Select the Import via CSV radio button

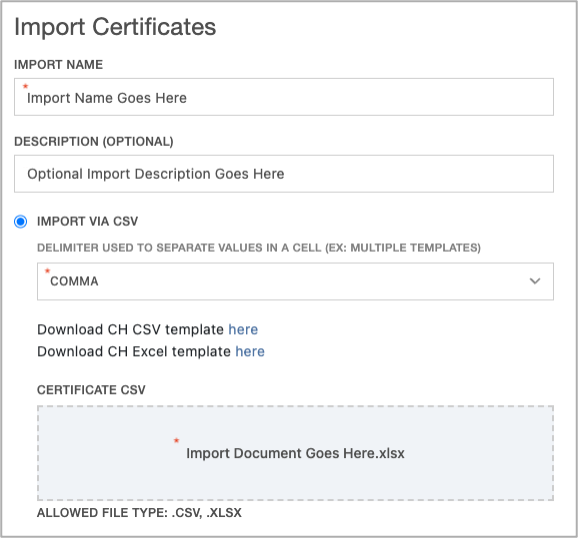(21, 222)
